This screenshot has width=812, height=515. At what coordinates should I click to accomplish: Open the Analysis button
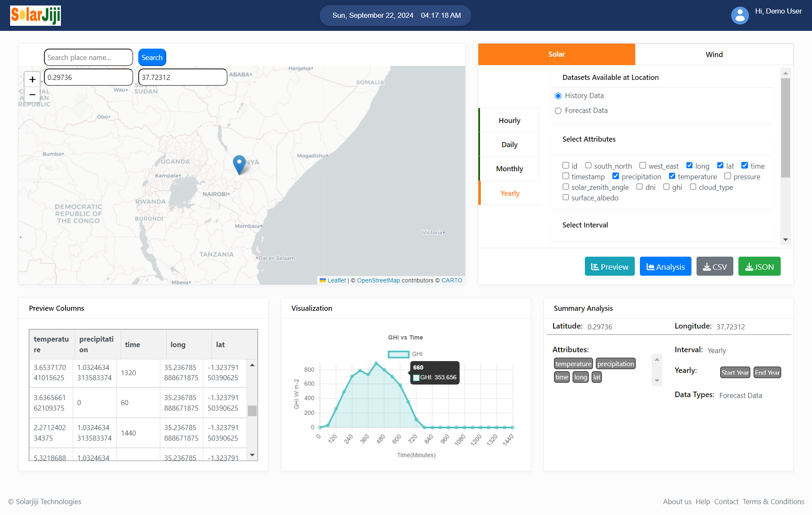(x=665, y=266)
